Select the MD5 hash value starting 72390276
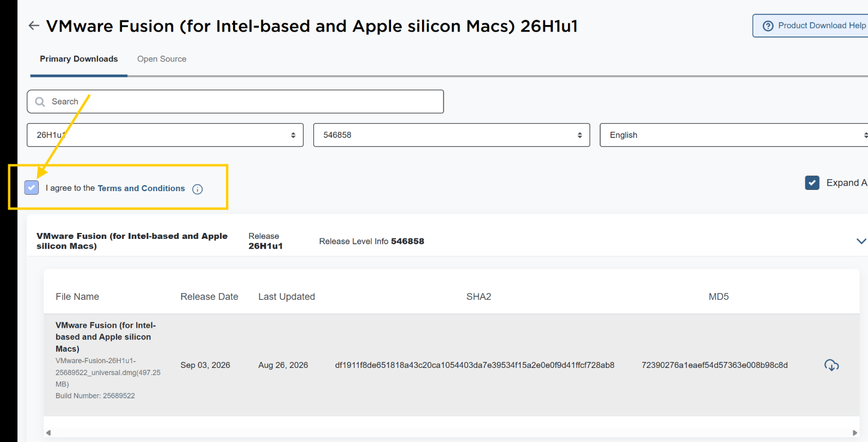Screen dimensions: 868x442 715,365
